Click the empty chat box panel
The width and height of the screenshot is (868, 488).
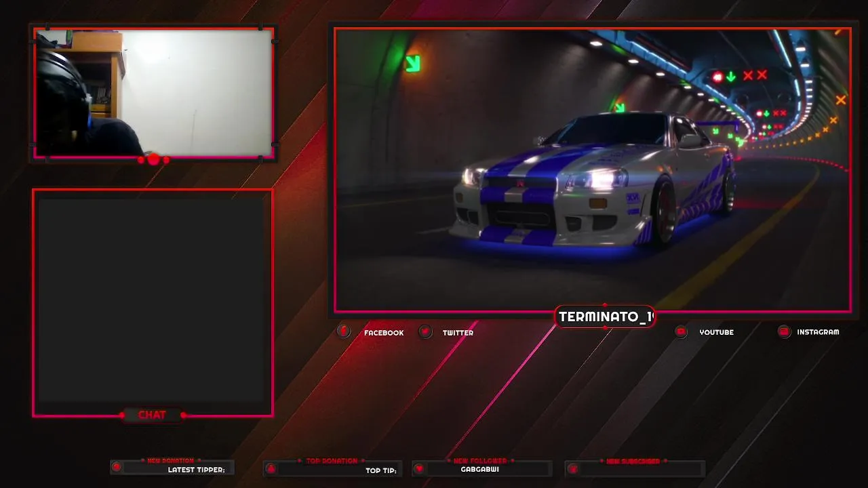153,302
